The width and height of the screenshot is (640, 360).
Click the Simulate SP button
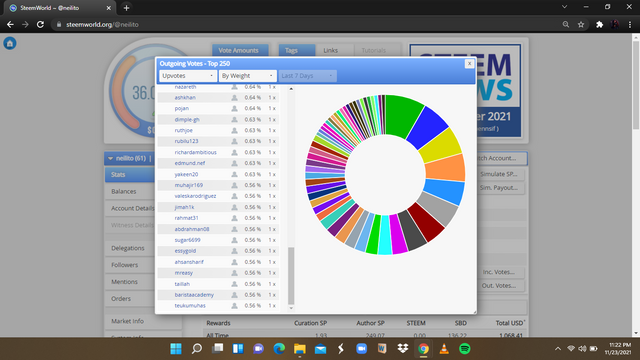click(500, 174)
